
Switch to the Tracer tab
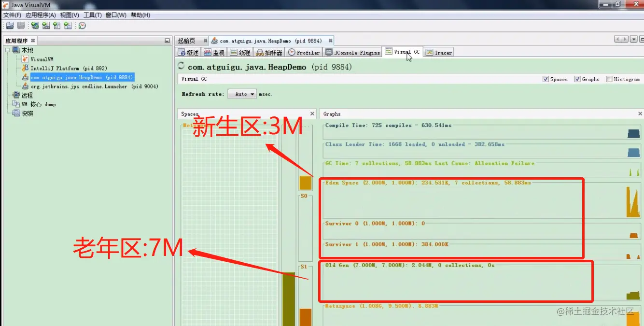[x=439, y=53]
